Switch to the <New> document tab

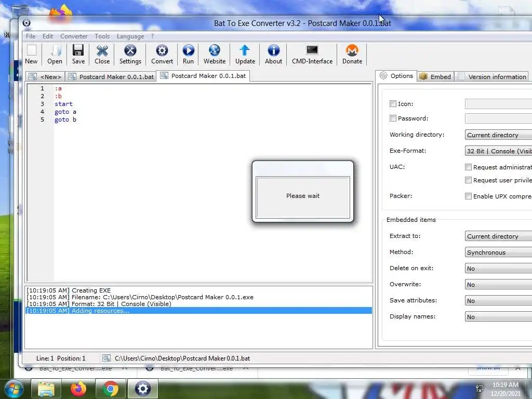tap(46, 76)
